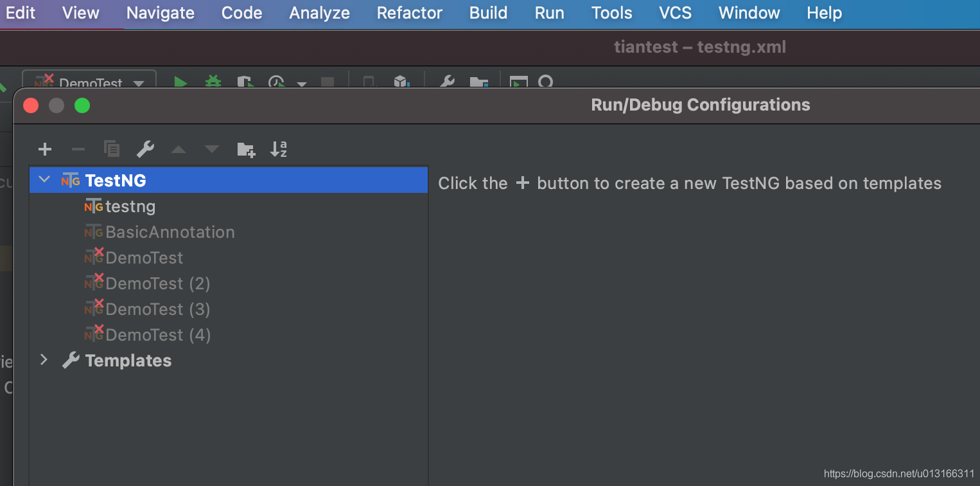Open the Edit menu
Viewport: 980px width, 486px height.
point(21,13)
